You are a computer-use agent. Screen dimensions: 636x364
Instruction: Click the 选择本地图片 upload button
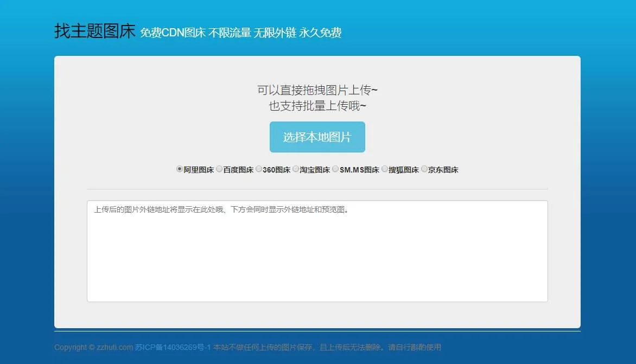pyautogui.click(x=317, y=137)
